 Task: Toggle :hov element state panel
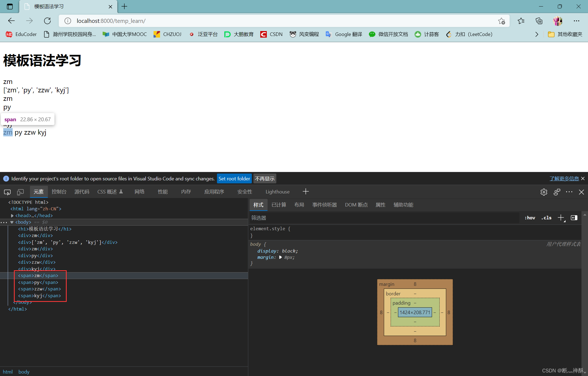pos(530,218)
